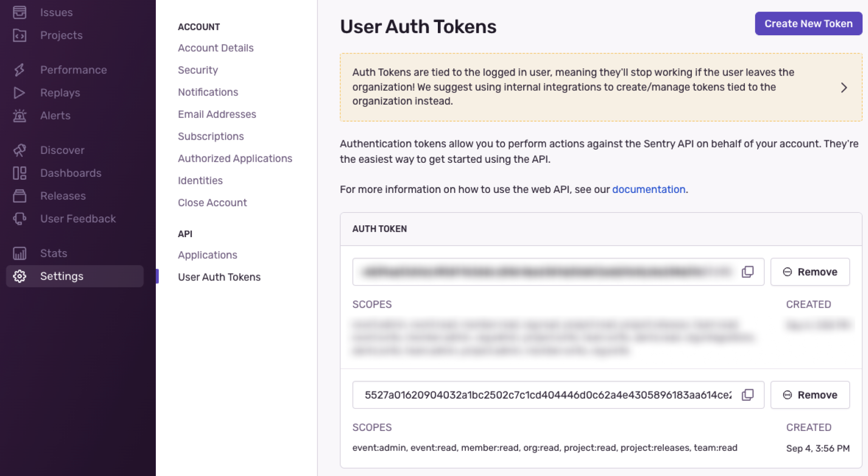This screenshot has height=476, width=868.
Task: Click the 'Sep 4, 3:56 PM' created date
Action: (x=818, y=448)
